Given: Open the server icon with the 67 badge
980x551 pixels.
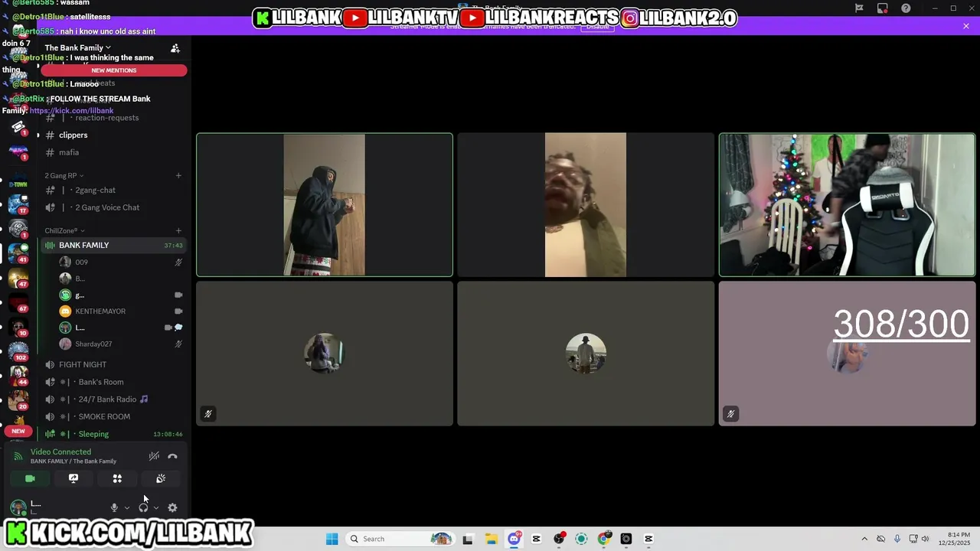Looking at the screenshot, I should click(x=18, y=302).
